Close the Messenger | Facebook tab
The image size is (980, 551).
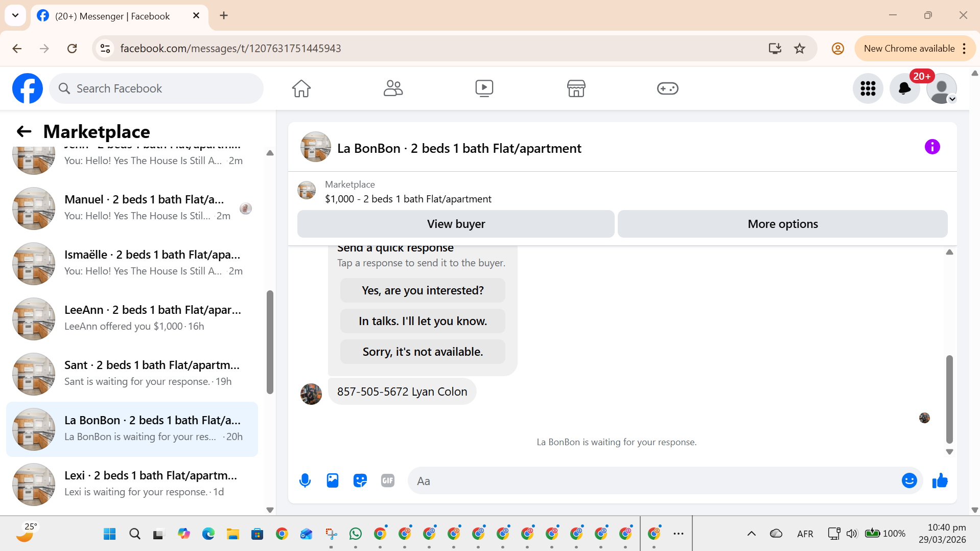pos(196,16)
